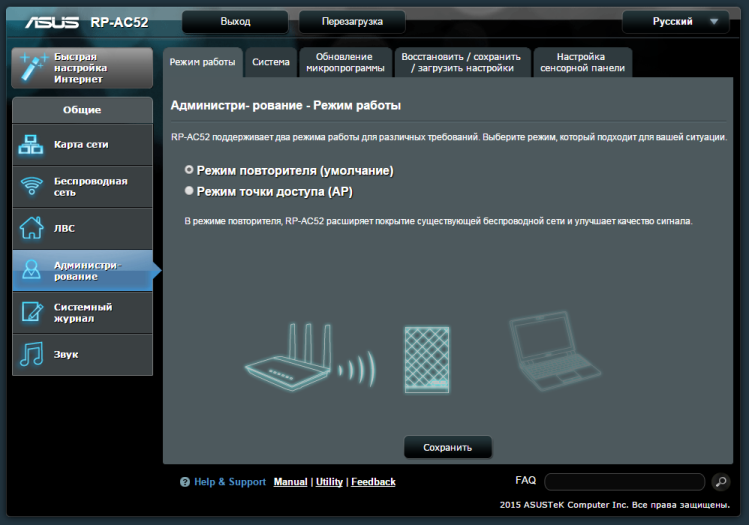Click the "RP-AC52 поддерживает два режима" intro text

(449, 137)
